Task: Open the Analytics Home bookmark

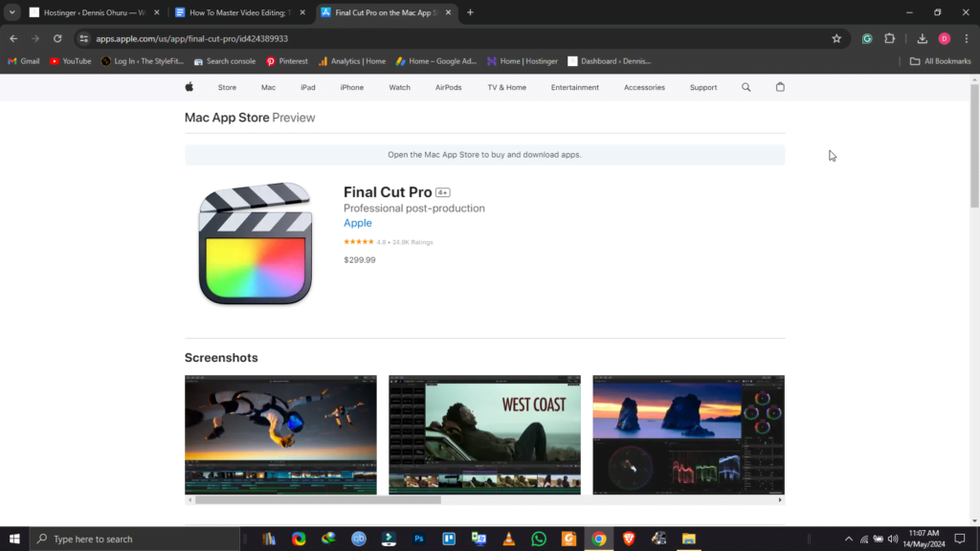Action: point(352,61)
